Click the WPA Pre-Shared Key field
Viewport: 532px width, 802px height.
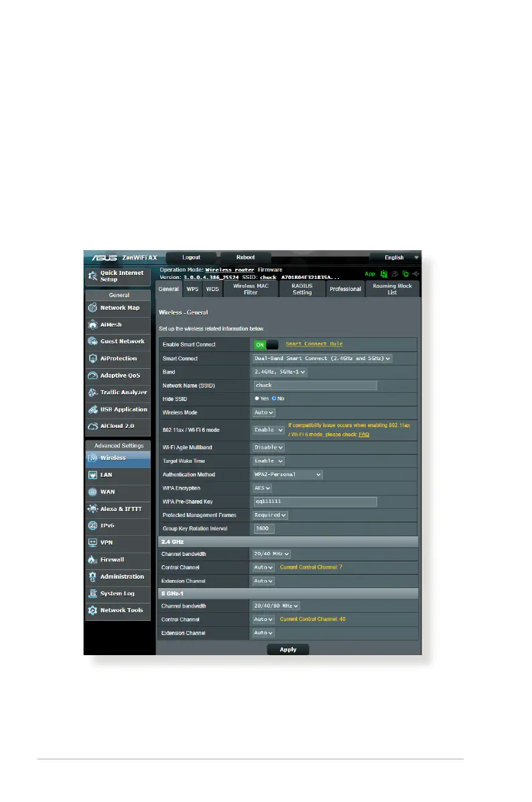click(316, 502)
